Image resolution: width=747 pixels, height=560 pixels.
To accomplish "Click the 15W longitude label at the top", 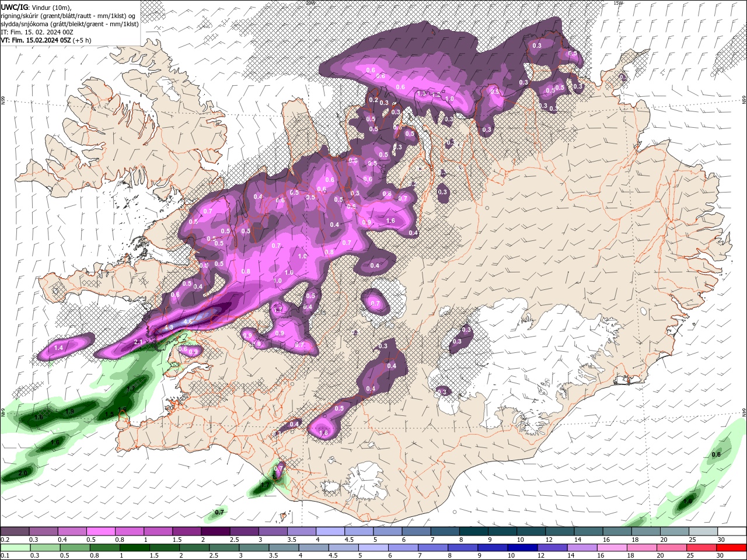I will (619, 3).
